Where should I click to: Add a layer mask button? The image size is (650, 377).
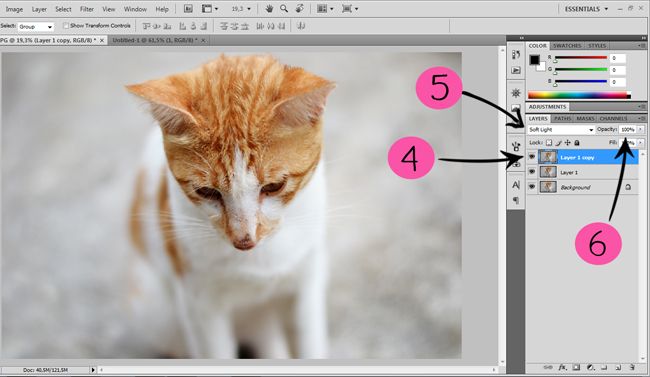pos(576,367)
